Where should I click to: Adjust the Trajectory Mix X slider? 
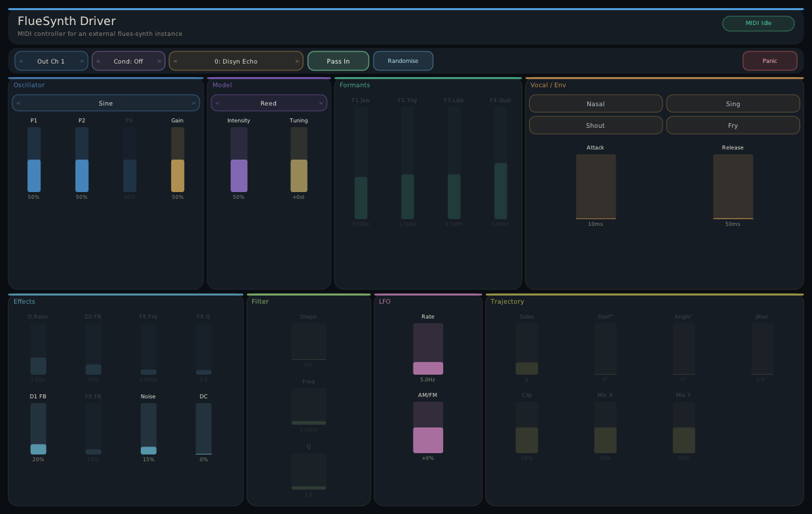click(x=606, y=427)
